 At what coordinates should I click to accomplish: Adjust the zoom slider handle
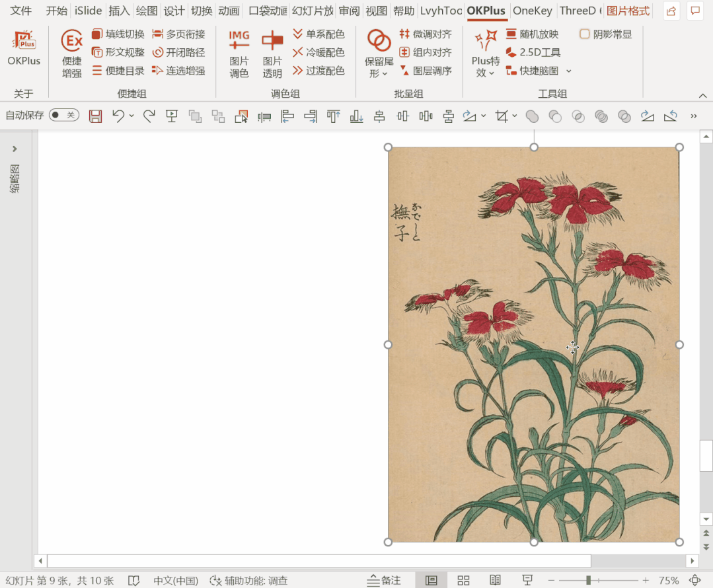coord(588,580)
